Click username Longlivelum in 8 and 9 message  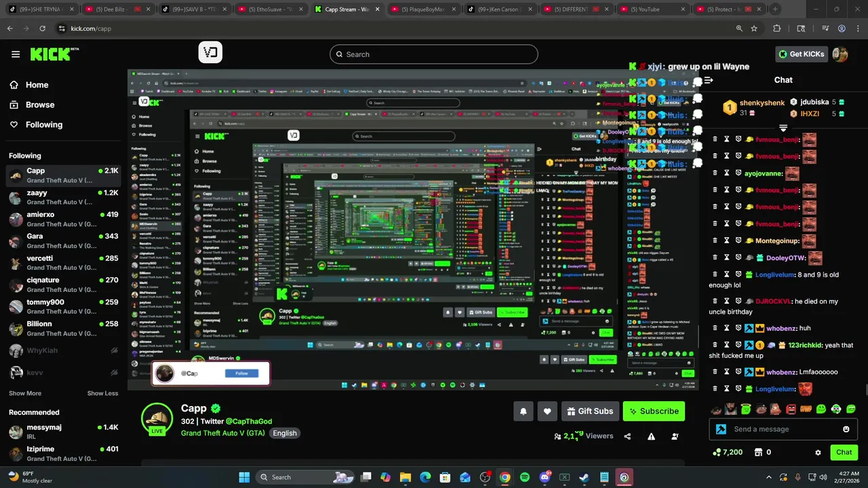coord(775,275)
